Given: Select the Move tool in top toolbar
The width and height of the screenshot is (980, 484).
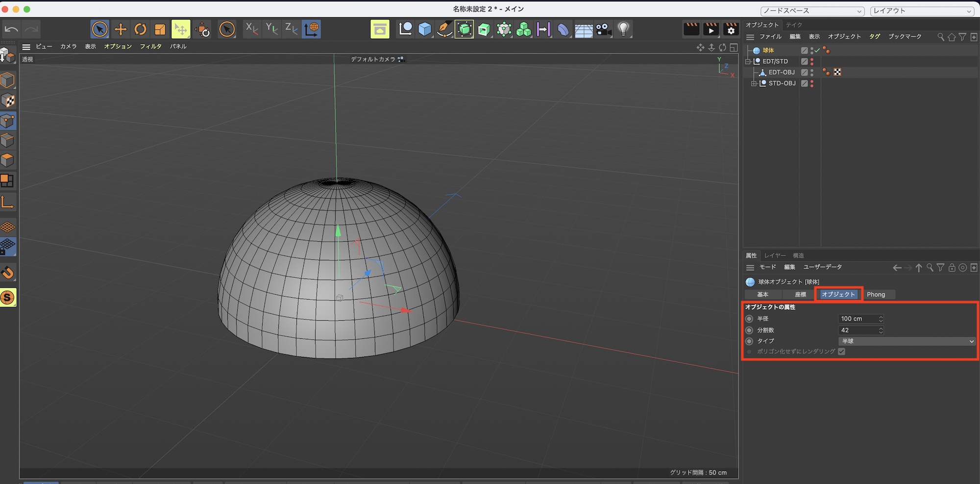Looking at the screenshot, I should (x=120, y=29).
